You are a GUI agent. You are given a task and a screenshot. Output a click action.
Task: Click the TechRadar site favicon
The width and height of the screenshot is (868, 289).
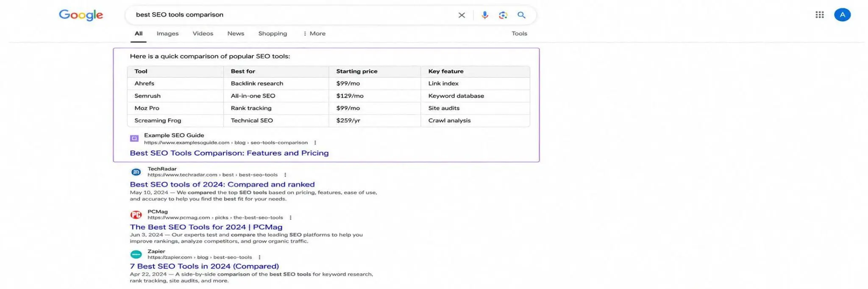pyautogui.click(x=136, y=172)
